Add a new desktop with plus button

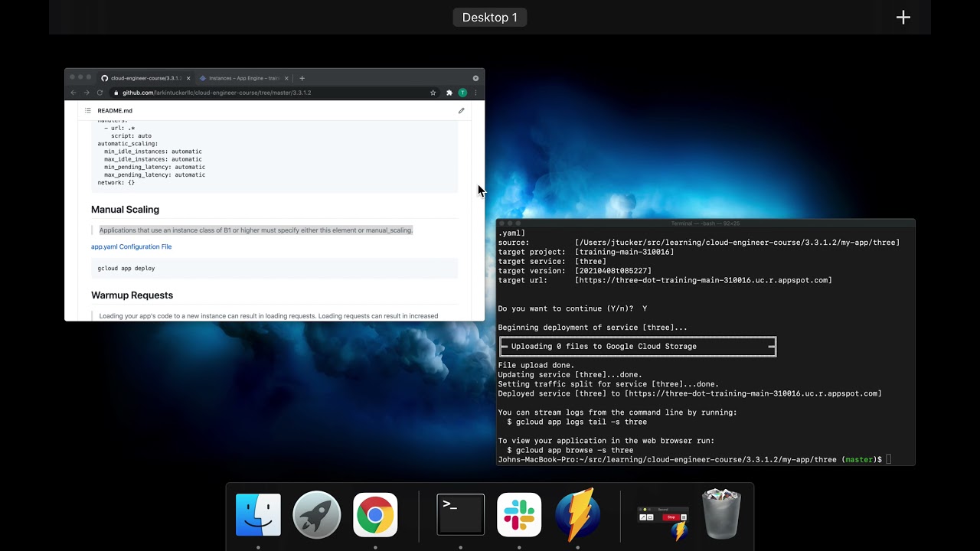tap(903, 18)
